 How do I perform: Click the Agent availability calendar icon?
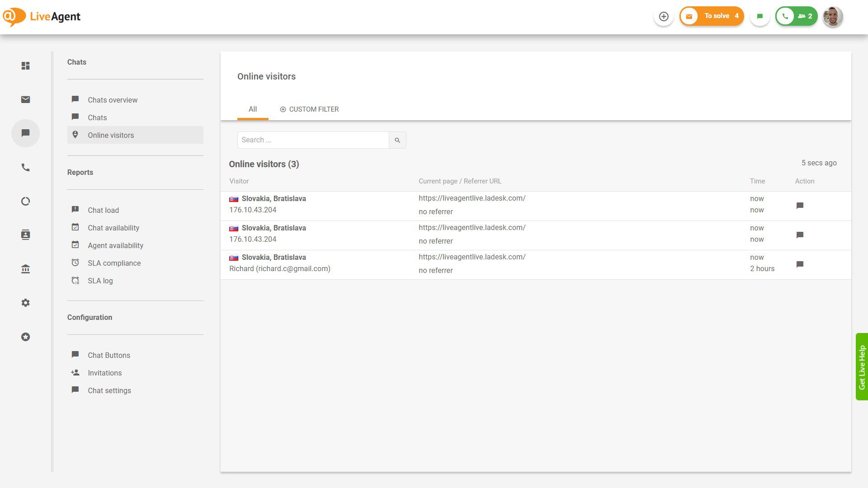point(75,244)
